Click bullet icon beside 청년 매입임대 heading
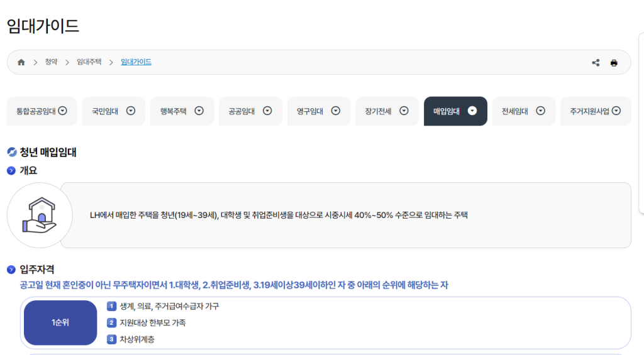The height and width of the screenshot is (355, 644). [12, 152]
